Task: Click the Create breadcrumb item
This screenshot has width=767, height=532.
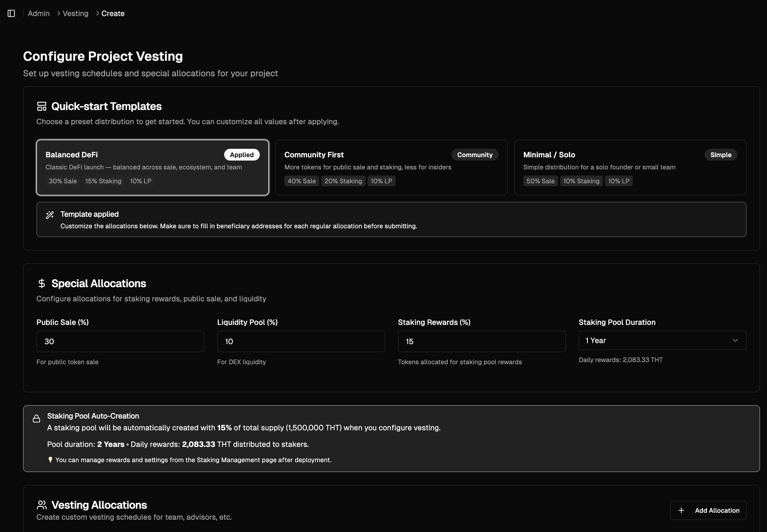Action: [113, 13]
